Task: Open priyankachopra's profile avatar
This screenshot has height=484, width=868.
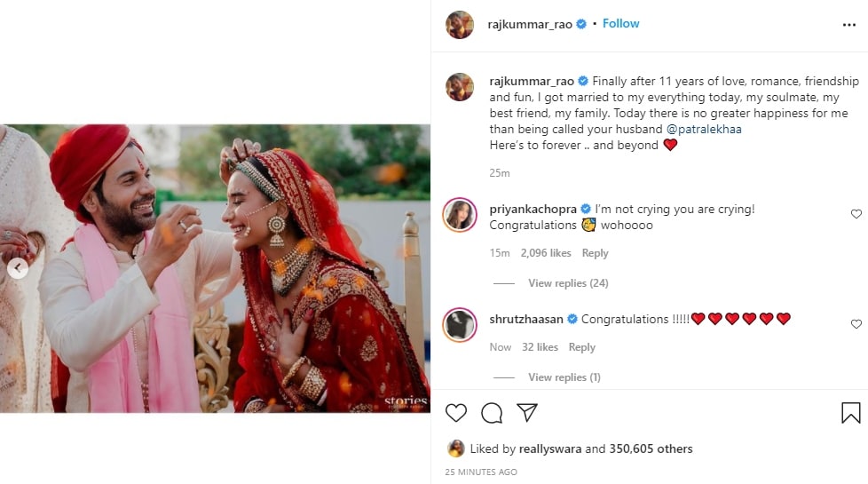Action: (460, 215)
